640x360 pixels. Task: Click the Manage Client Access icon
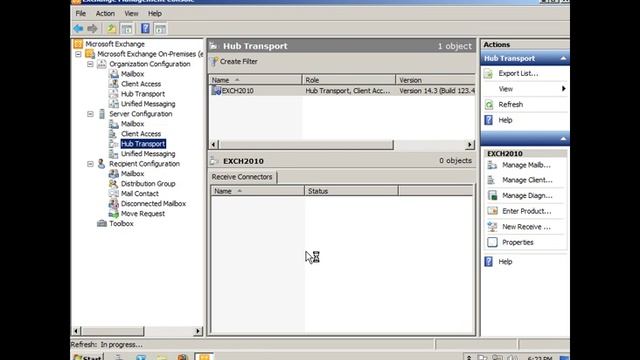point(491,180)
